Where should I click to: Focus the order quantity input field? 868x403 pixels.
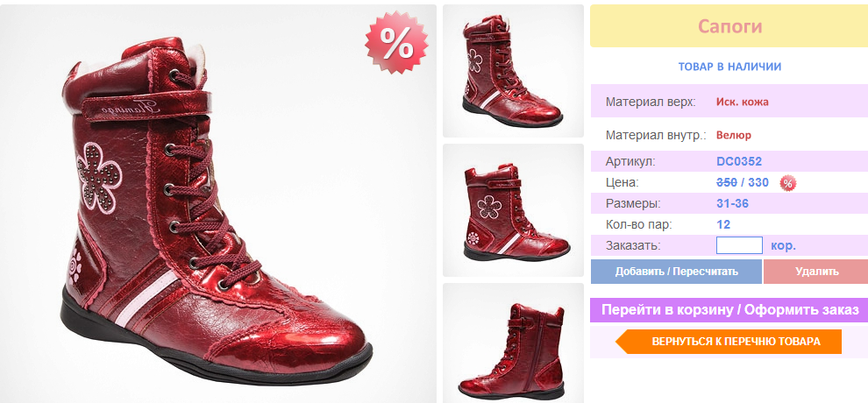739,245
